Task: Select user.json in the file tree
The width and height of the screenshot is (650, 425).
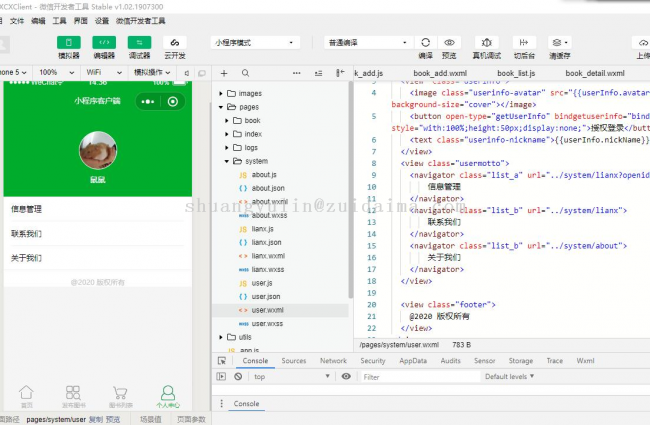Action: pos(267,297)
